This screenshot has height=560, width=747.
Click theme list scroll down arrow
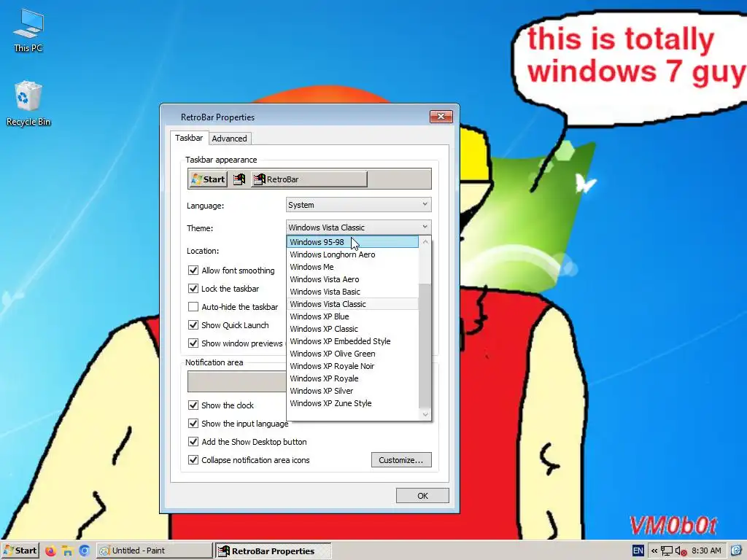tap(425, 414)
